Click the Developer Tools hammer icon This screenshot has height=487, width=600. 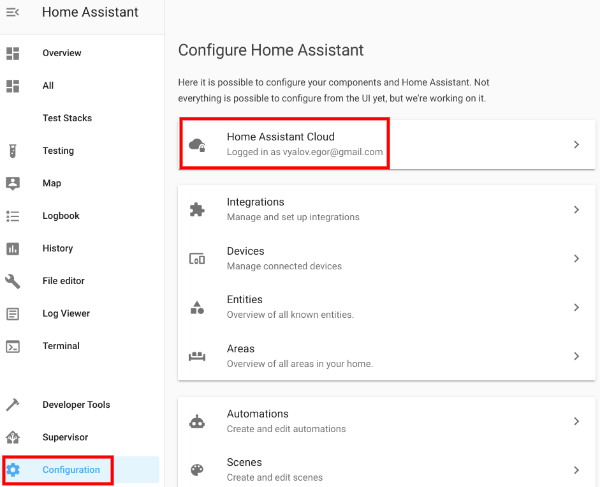(x=13, y=405)
